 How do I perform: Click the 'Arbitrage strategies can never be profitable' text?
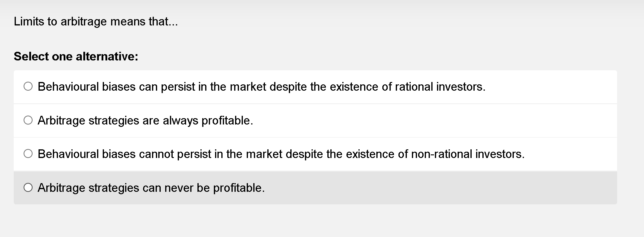click(x=151, y=188)
